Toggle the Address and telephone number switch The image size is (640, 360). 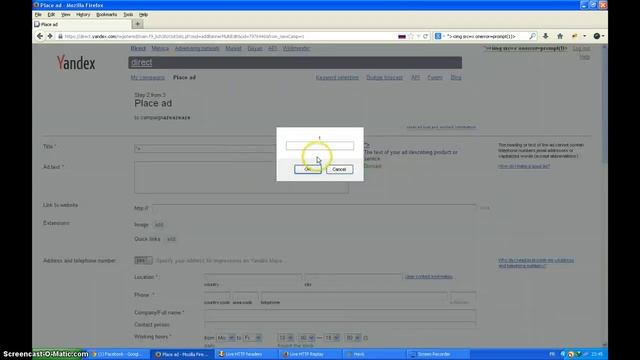pyautogui.click(x=143, y=260)
